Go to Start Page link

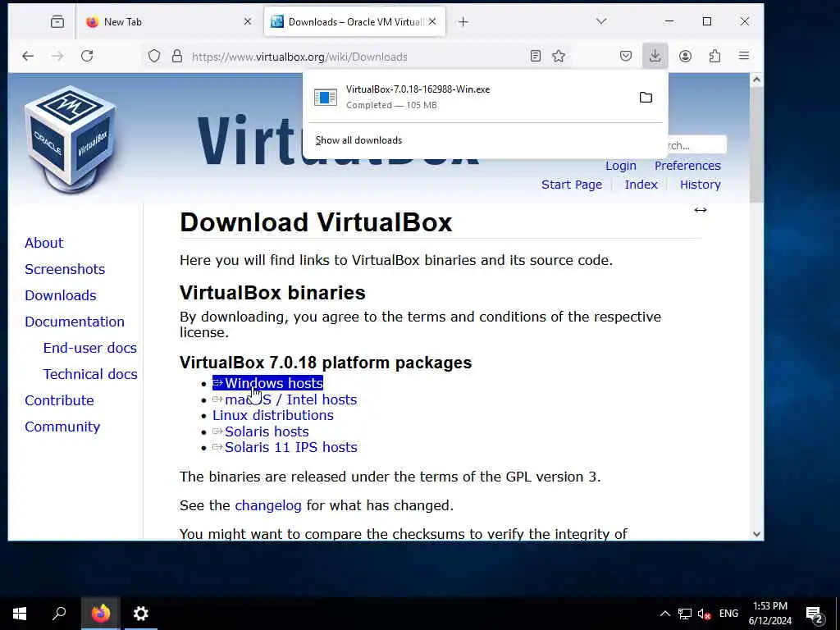pyautogui.click(x=572, y=185)
